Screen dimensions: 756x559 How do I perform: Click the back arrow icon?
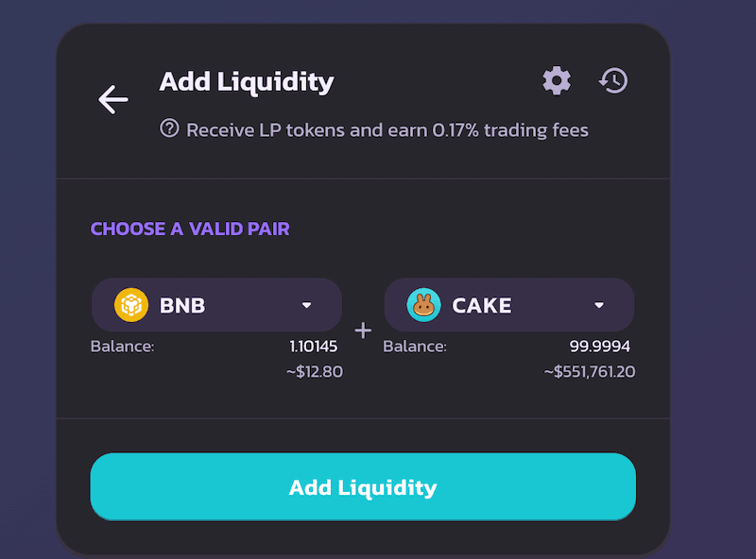tap(112, 99)
